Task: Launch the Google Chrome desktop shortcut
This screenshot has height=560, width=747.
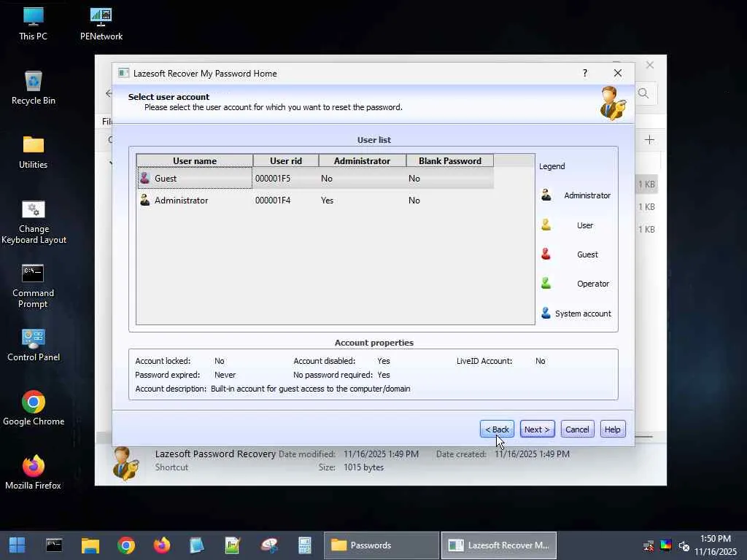Action: tap(34, 408)
